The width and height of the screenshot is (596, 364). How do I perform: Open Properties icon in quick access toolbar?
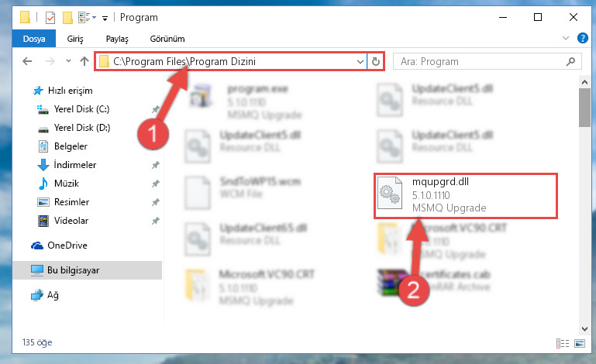click(x=50, y=18)
